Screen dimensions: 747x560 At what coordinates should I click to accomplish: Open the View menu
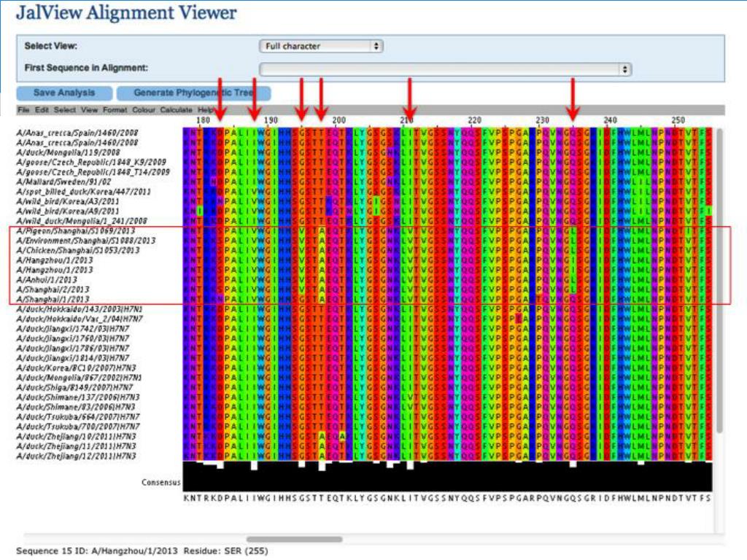click(x=89, y=109)
